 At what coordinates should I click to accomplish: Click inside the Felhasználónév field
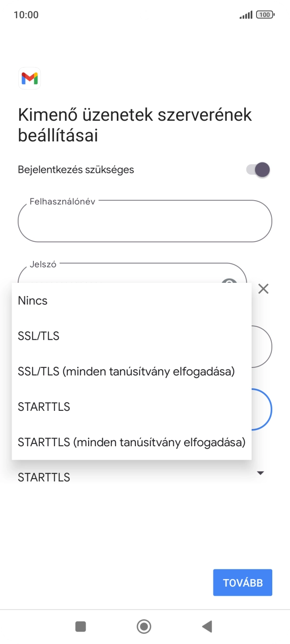pyautogui.click(x=144, y=221)
